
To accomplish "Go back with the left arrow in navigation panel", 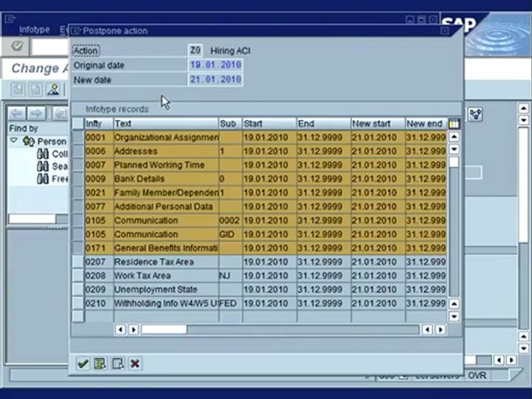I will (17, 113).
